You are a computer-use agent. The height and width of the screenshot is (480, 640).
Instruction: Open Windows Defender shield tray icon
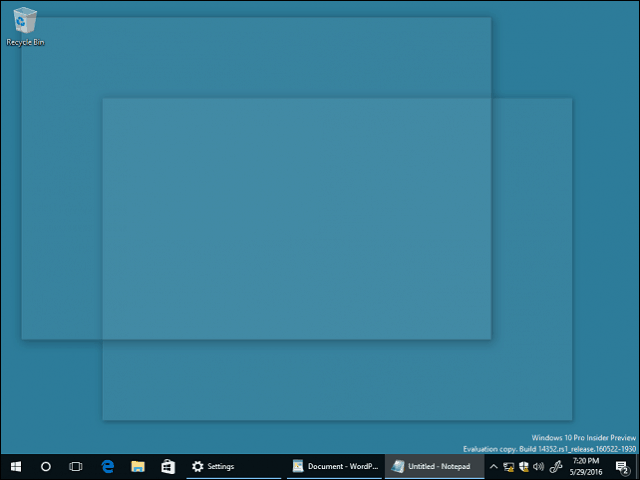pyautogui.click(x=524, y=467)
